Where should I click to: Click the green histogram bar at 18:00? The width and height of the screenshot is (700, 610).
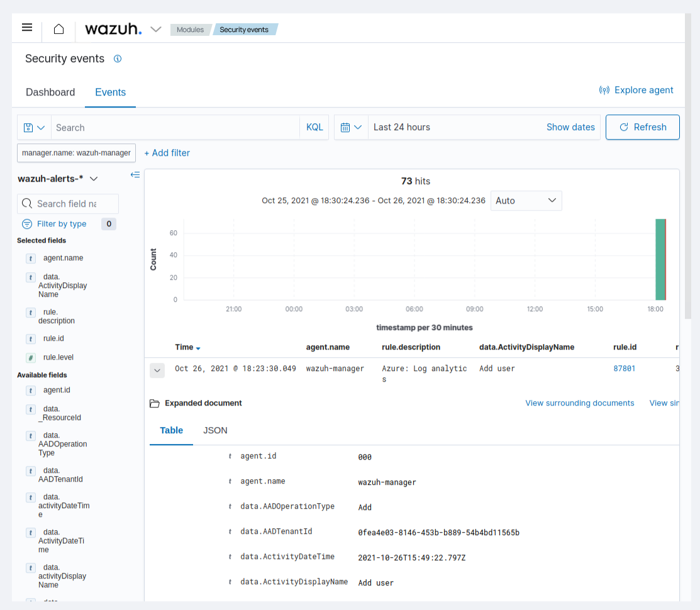(660, 259)
